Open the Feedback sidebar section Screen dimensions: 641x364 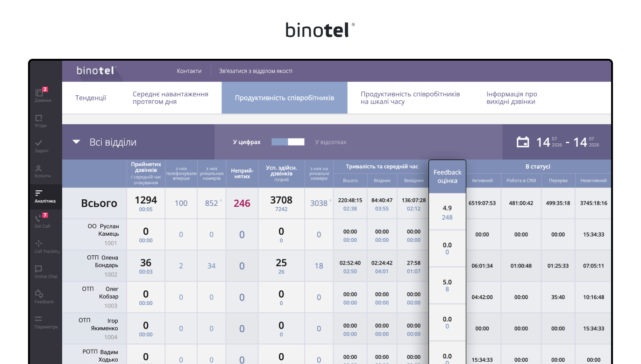click(44, 297)
